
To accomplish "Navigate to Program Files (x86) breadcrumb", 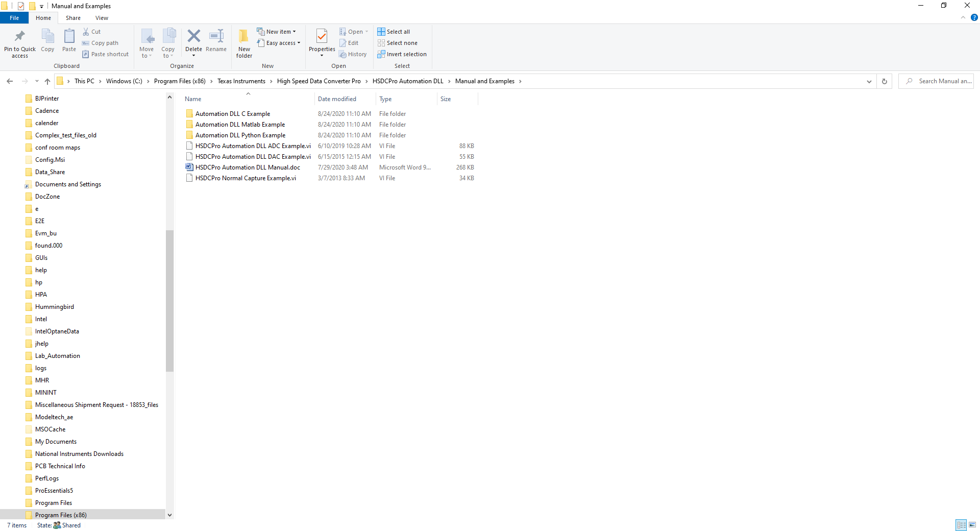I will click(x=180, y=81).
